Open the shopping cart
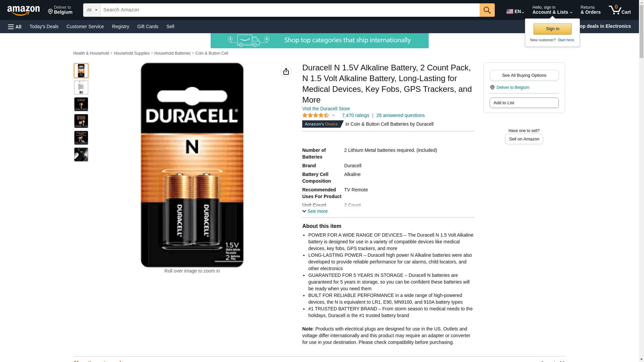 [620, 10]
